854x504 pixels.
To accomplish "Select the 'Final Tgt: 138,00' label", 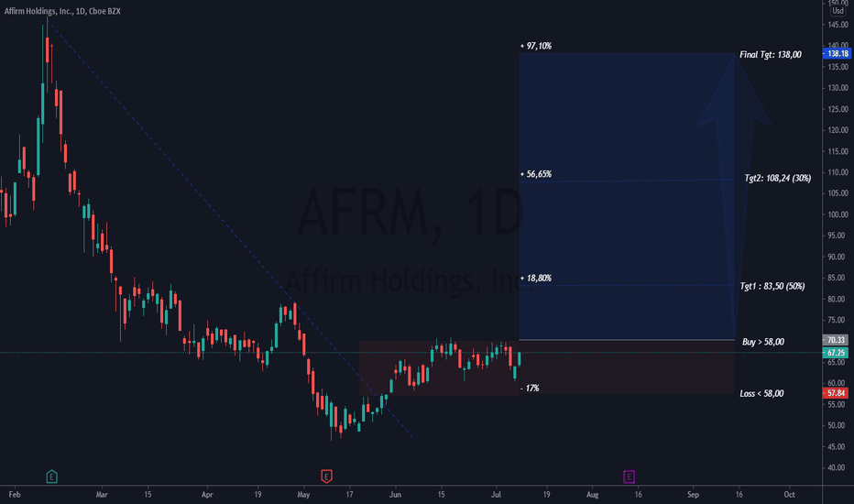I will tap(770, 54).
